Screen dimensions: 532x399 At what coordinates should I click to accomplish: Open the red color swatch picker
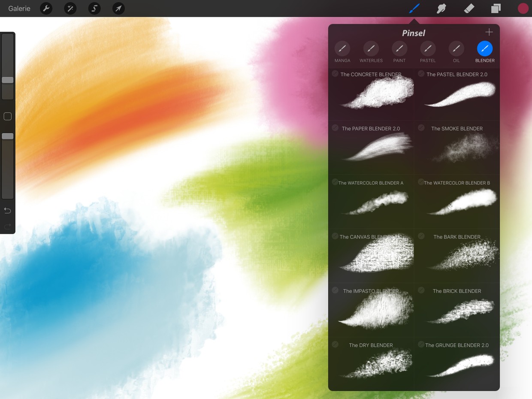523,8
